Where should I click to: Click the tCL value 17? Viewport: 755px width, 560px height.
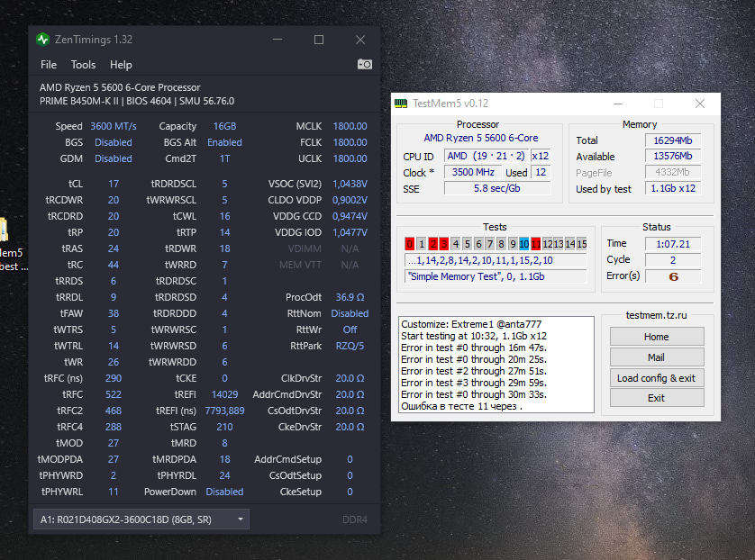(114, 184)
